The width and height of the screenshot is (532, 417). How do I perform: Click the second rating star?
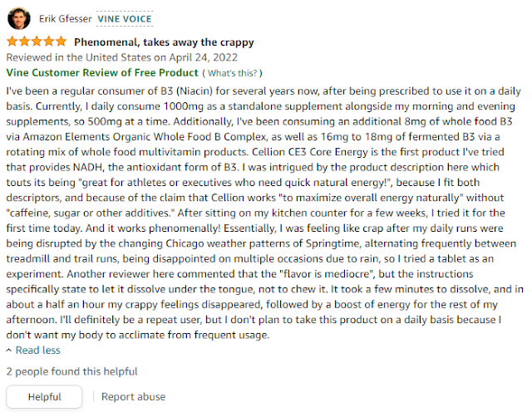(24, 41)
